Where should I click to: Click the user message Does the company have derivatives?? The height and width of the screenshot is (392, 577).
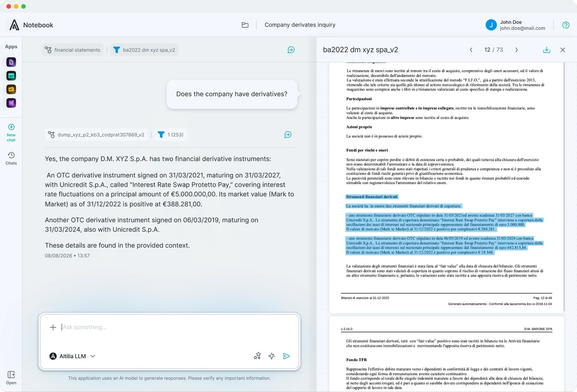pyautogui.click(x=232, y=94)
